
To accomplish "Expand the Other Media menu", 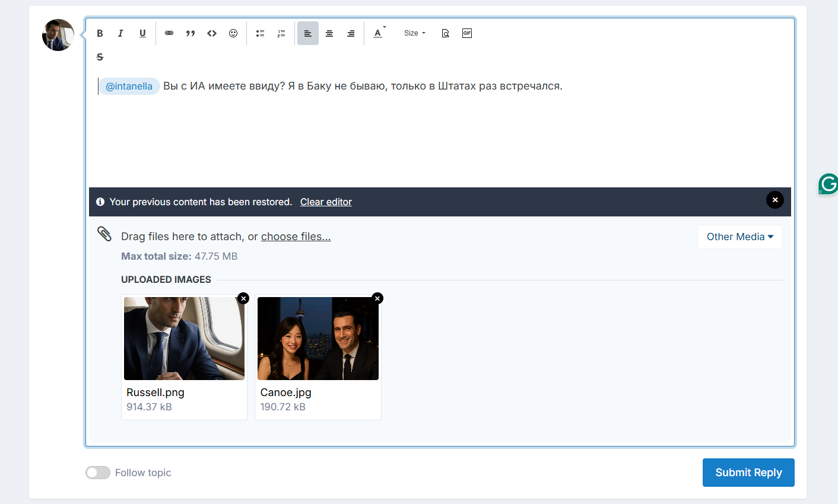I will 739,237.
